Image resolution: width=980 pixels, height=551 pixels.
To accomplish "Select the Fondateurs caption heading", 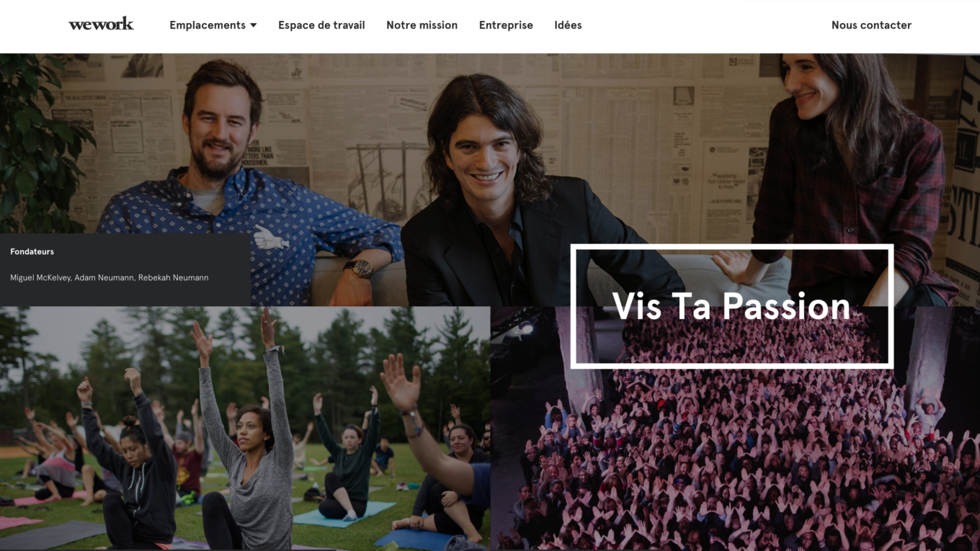I will coord(32,251).
